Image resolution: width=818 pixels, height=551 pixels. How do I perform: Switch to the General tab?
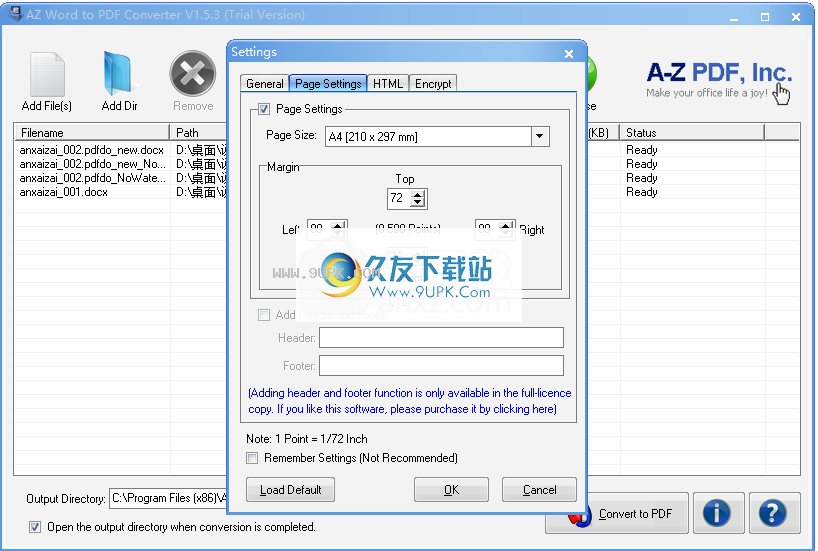(264, 83)
